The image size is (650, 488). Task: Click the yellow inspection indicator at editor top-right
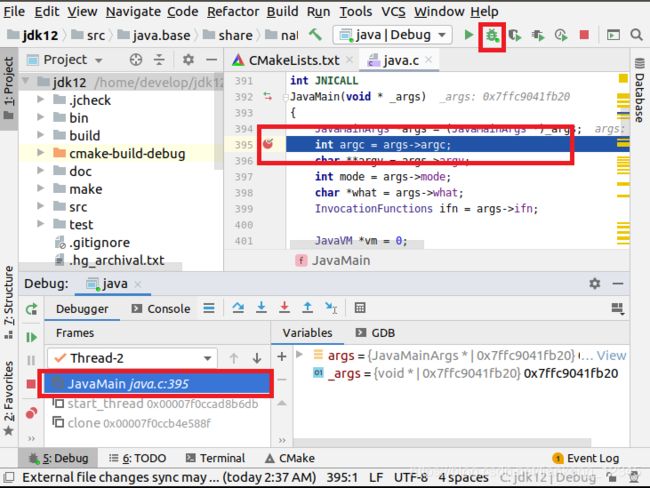click(623, 78)
